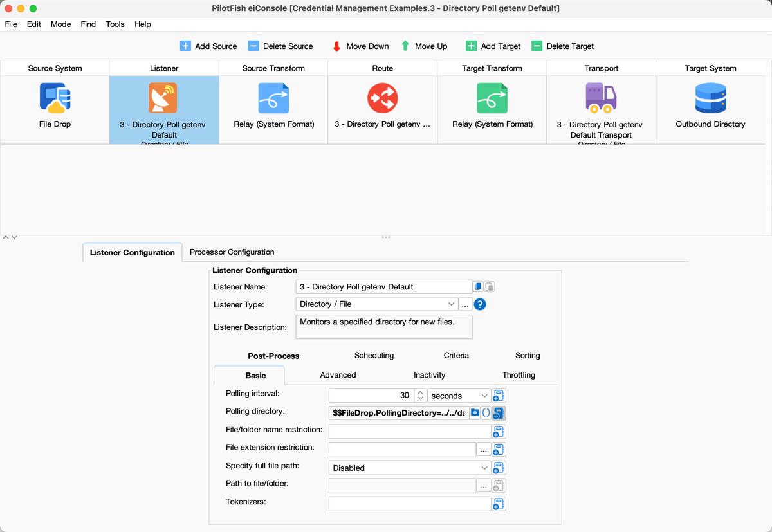Viewport: 772px width, 532px height.
Task: Open the Specify full file path dropdown
Action: [410, 468]
